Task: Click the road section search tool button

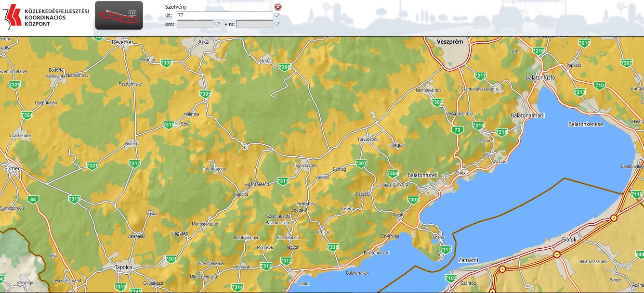Action: coord(118,15)
